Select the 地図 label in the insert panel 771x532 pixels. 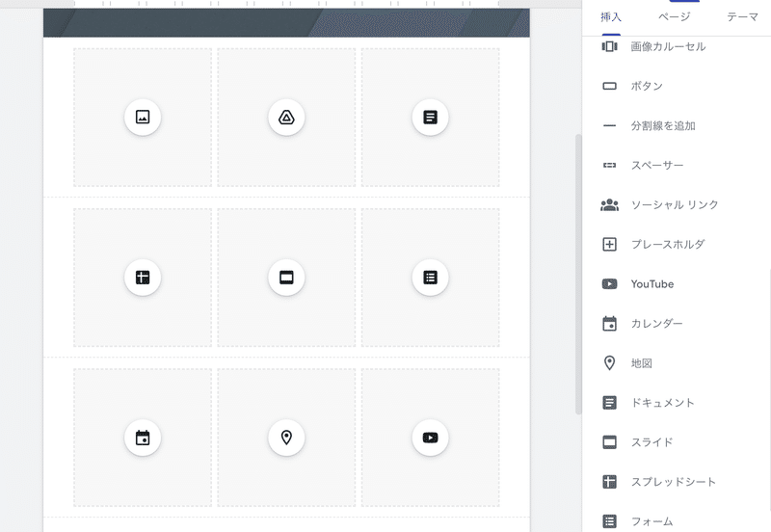point(642,363)
